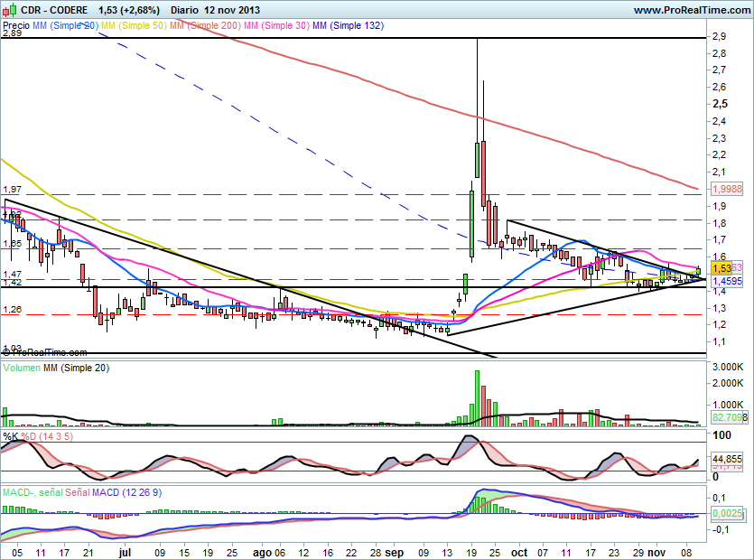This screenshot has width=754, height=560.
Task: Click the 1,65 level label
Action: (x=12, y=244)
